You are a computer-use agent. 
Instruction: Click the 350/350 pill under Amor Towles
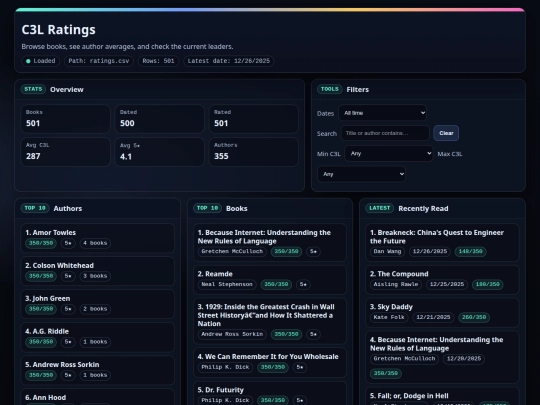pyautogui.click(x=41, y=243)
